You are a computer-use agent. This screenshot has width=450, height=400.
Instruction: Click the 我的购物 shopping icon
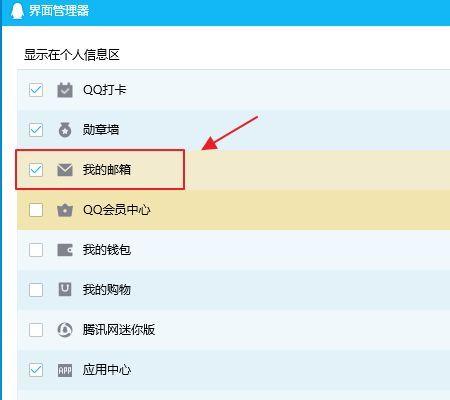pyautogui.click(x=65, y=289)
